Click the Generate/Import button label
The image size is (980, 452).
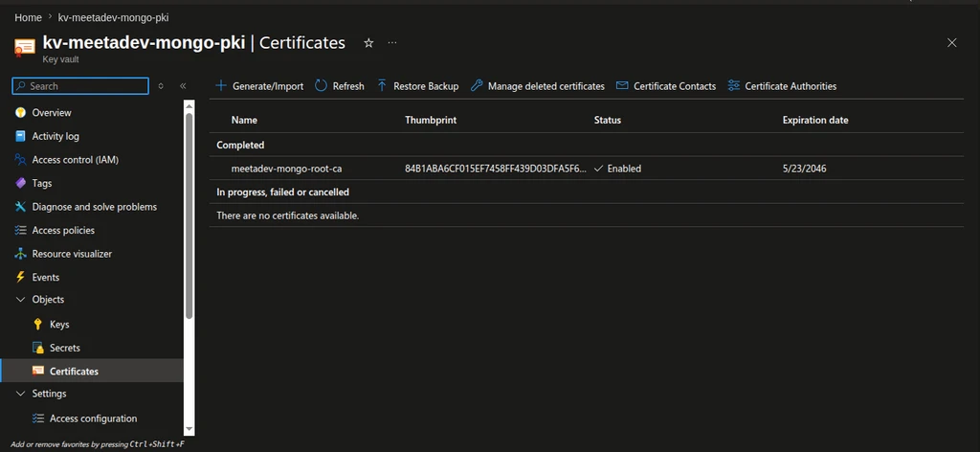[268, 86]
